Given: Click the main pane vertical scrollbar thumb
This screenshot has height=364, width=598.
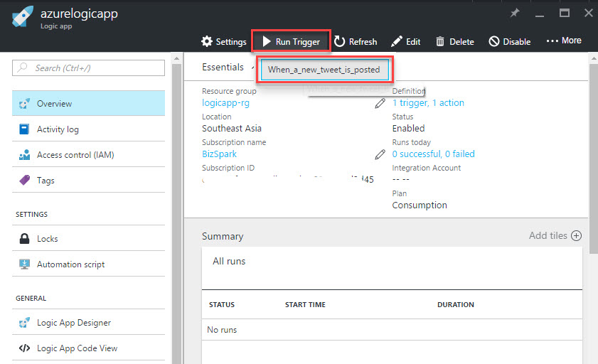Looking at the screenshot, I should tap(594, 159).
